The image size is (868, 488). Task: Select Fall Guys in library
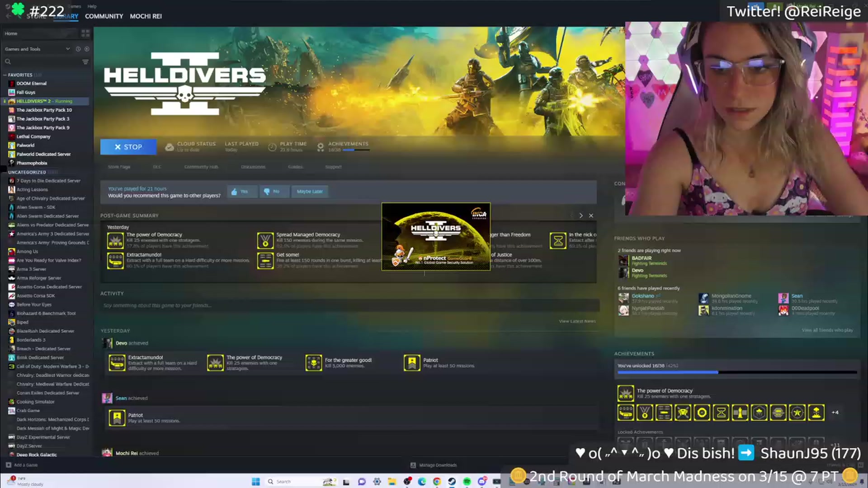coord(26,92)
